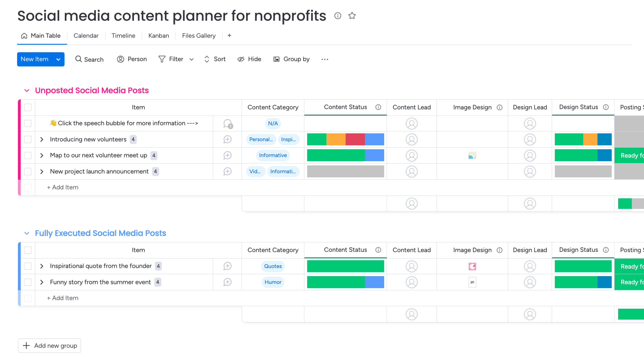Open the Files Gallery tab
Screen dimensions: 644x362
click(199, 36)
